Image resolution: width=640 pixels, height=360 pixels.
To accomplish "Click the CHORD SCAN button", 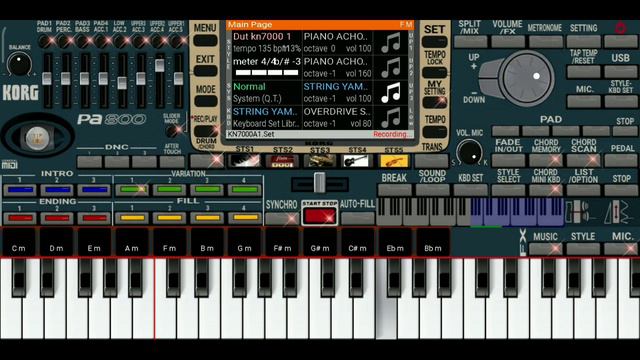I will [x=584, y=160].
